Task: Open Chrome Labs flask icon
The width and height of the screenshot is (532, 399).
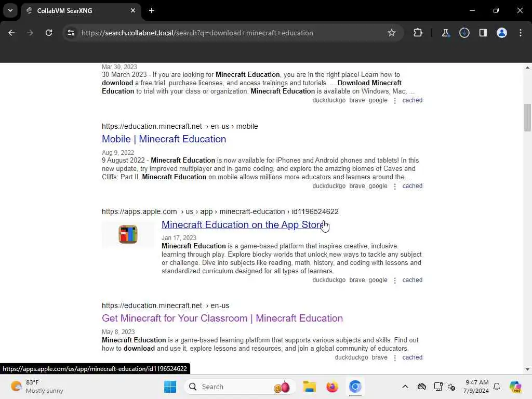Action: pos(445,33)
